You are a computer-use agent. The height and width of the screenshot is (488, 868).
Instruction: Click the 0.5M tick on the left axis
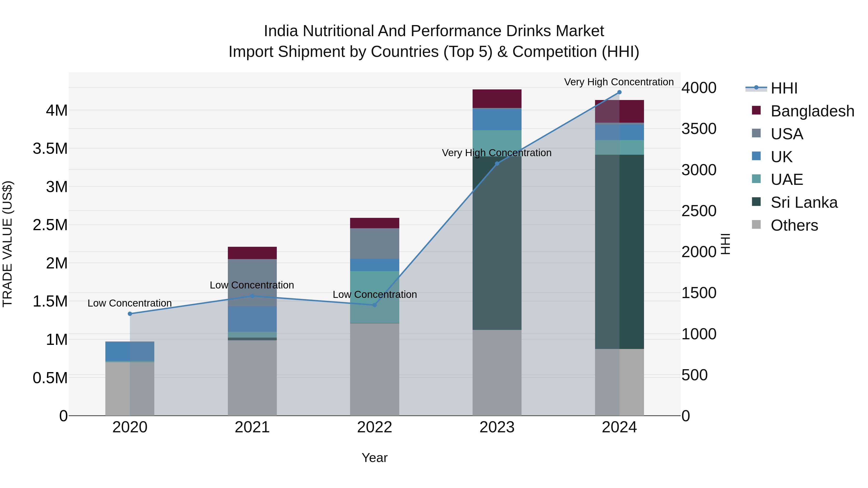50,378
